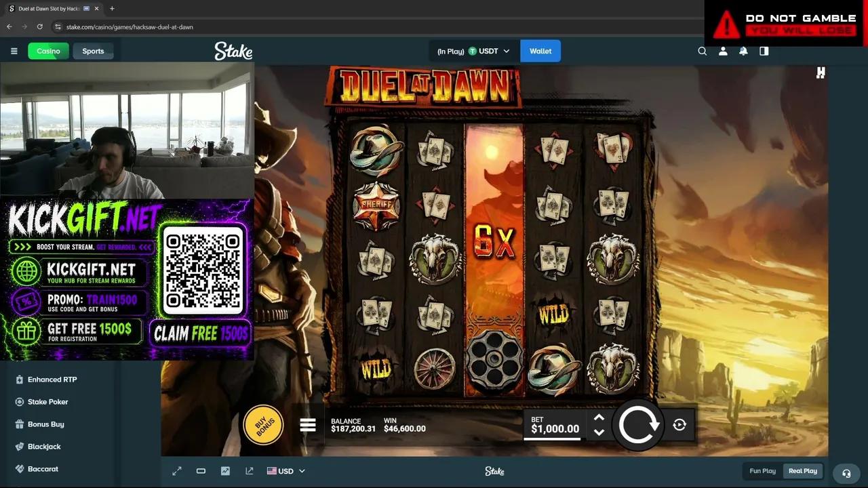The height and width of the screenshot is (488, 868).
Task: Decrease the bet amount with down arrow
Action: 599,432
